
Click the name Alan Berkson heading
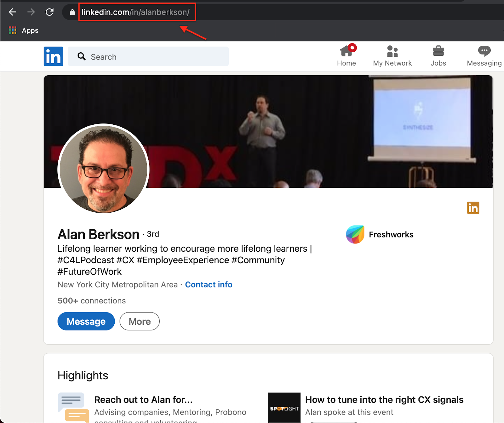[98, 234]
